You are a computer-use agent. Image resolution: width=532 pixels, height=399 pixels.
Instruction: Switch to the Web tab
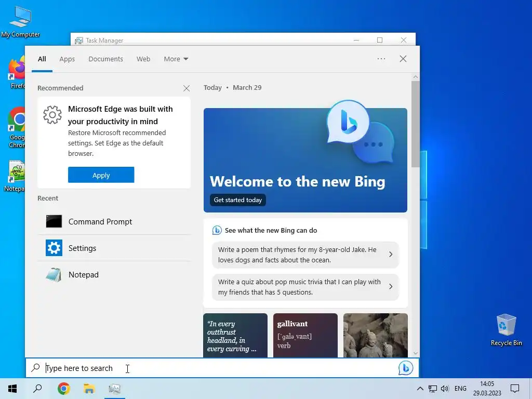point(143,59)
